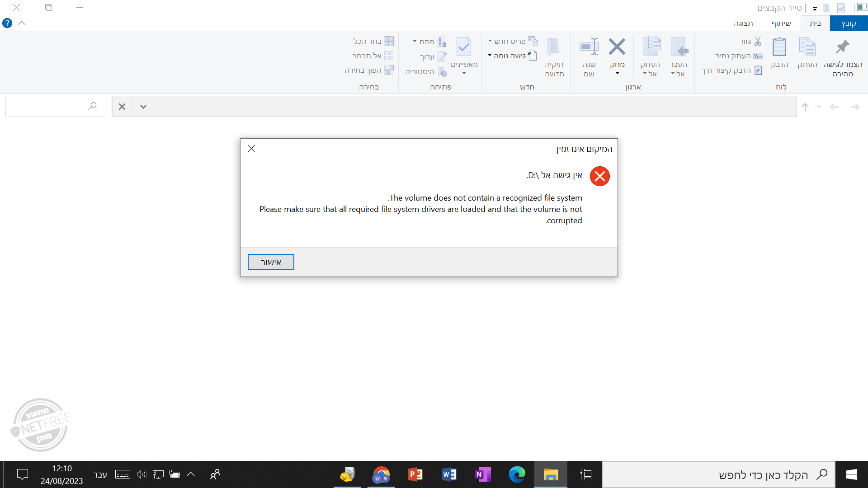Switch to the View (תצוגה) tab
Screen dimensions: 868x488
[743, 23]
